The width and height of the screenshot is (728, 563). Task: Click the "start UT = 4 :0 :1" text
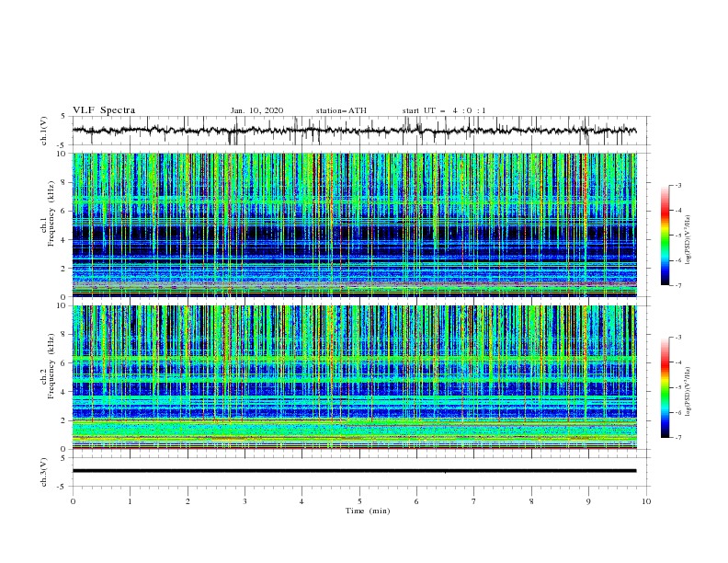(x=444, y=110)
